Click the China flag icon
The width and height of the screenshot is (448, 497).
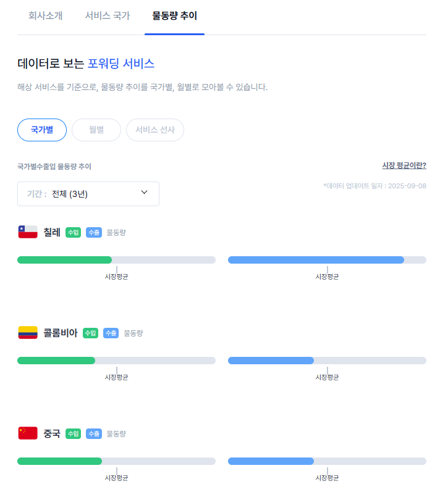click(28, 433)
